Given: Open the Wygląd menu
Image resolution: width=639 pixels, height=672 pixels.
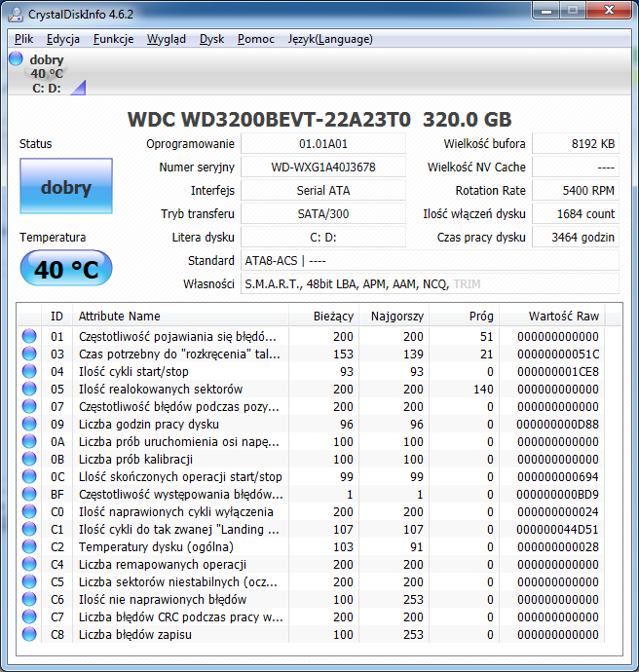Looking at the screenshot, I should [167, 39].
